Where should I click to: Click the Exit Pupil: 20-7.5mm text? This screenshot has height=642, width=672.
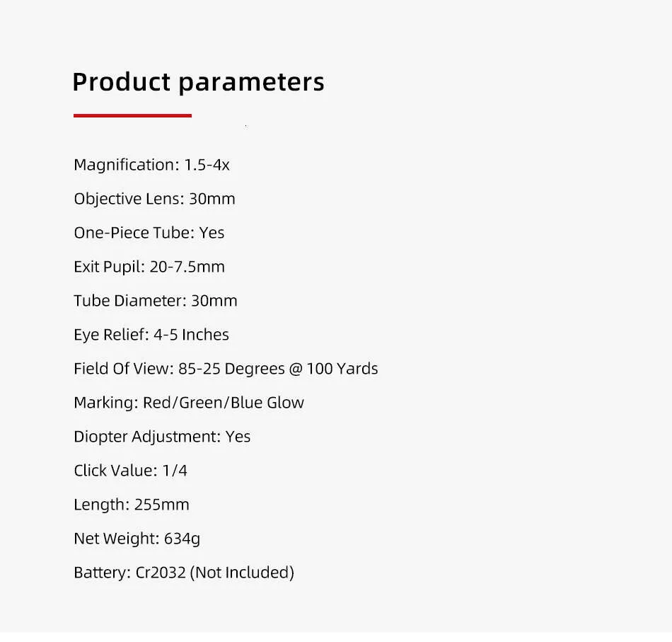click(x=149, y=267)
